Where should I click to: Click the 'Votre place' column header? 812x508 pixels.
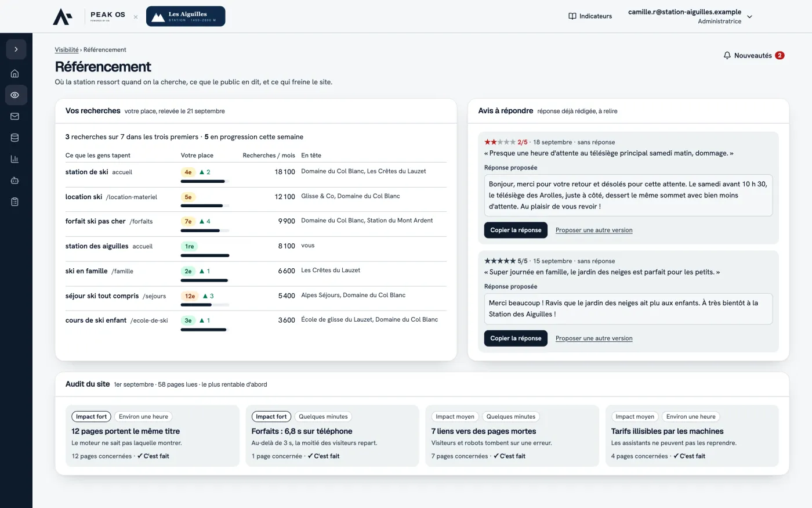(x=197, y=156)
